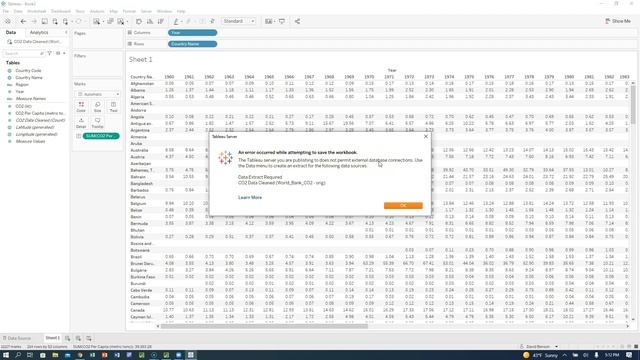Click the Duplicate sheet toolbar icon
The width and height of the screenshot is (640, 360).
pyautogui.click(x=110, y=21)
